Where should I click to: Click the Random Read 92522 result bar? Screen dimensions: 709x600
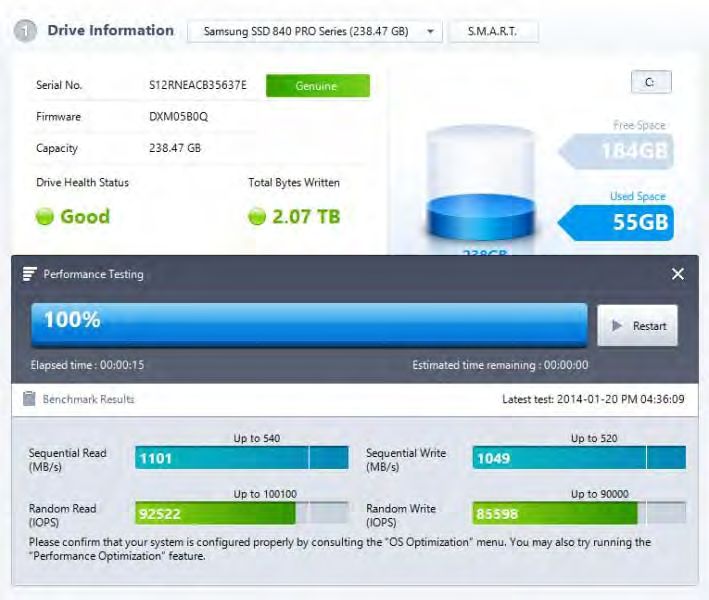242,513
